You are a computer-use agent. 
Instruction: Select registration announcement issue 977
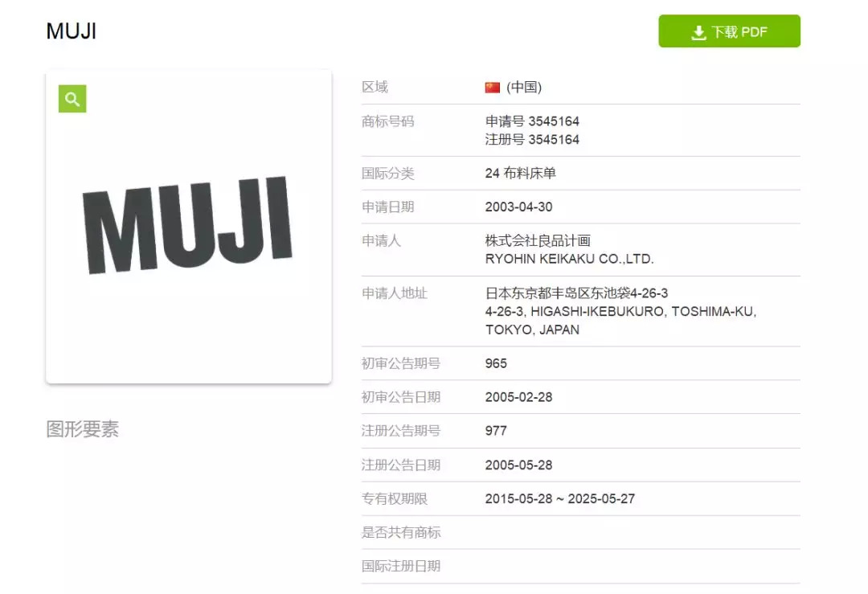pyautogui.click(x=496, y=431)
